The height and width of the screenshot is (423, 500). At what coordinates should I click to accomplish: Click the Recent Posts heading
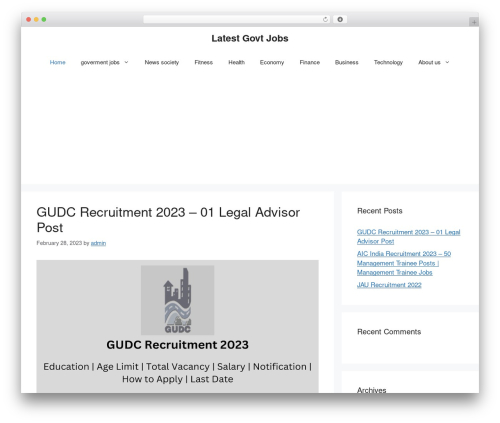coord(380,211)
